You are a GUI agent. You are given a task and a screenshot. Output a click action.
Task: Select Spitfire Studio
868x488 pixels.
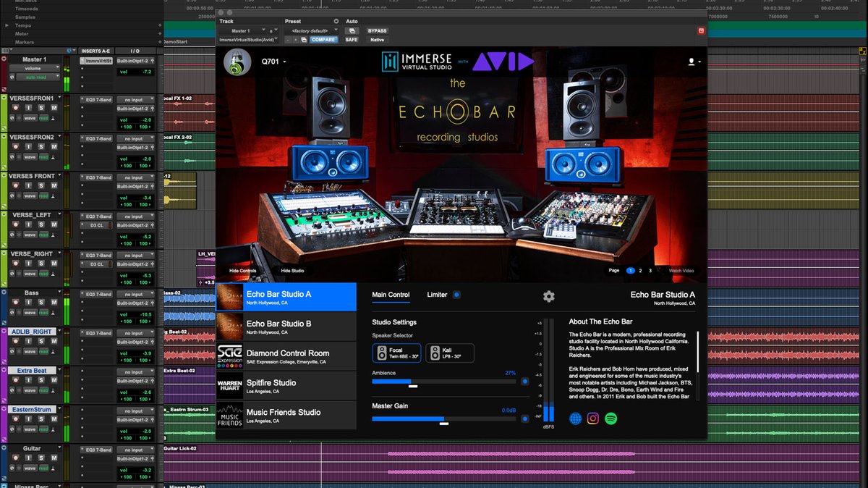click(286, 386)
